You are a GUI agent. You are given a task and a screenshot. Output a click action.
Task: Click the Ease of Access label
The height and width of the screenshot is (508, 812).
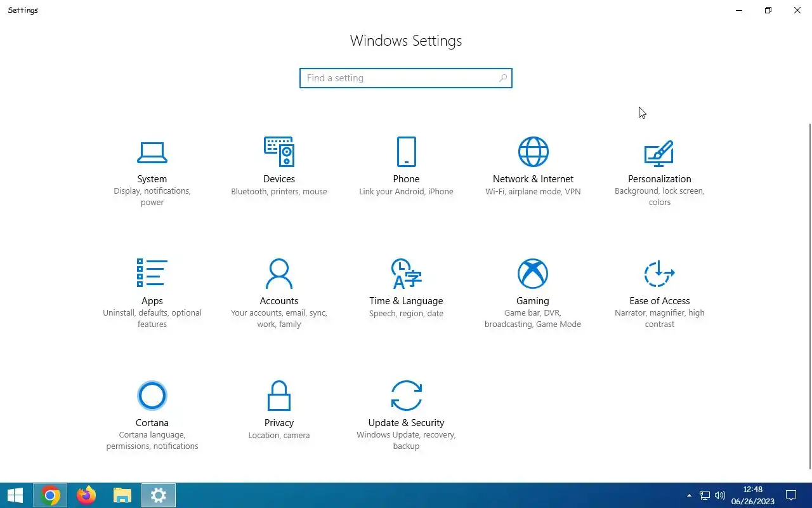660,301
